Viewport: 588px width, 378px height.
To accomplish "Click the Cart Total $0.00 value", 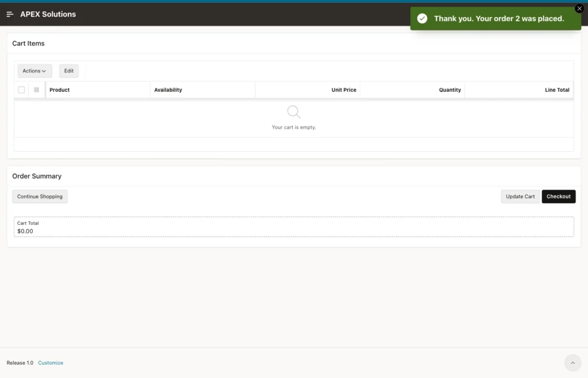I will (25, 232).
